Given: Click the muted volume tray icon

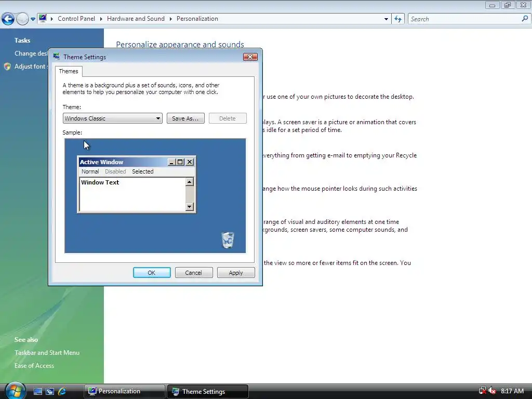Looking at the screenshot, I should click(x=492, y=391).
